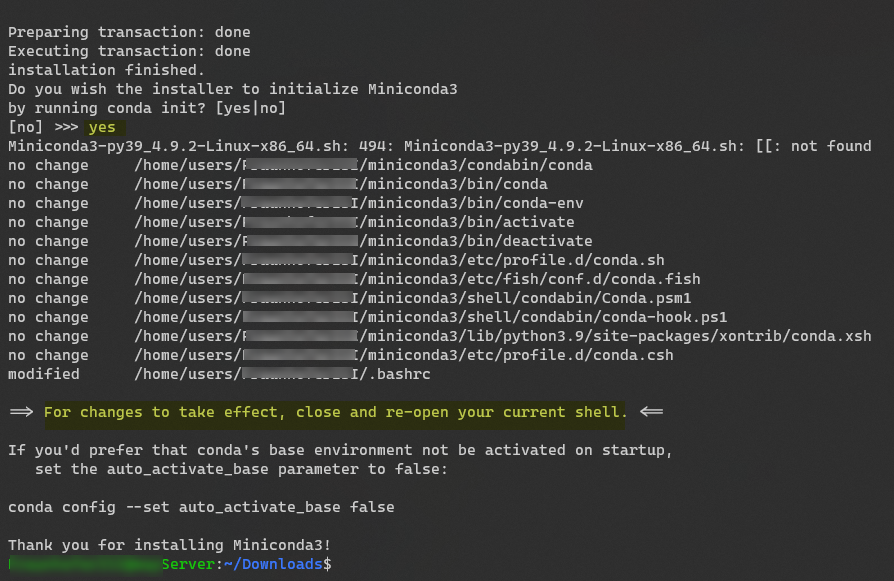Screen dimensions: 894x581
Task: Click the conda-hook.ps1 path line
Action: tap(368, 317)
